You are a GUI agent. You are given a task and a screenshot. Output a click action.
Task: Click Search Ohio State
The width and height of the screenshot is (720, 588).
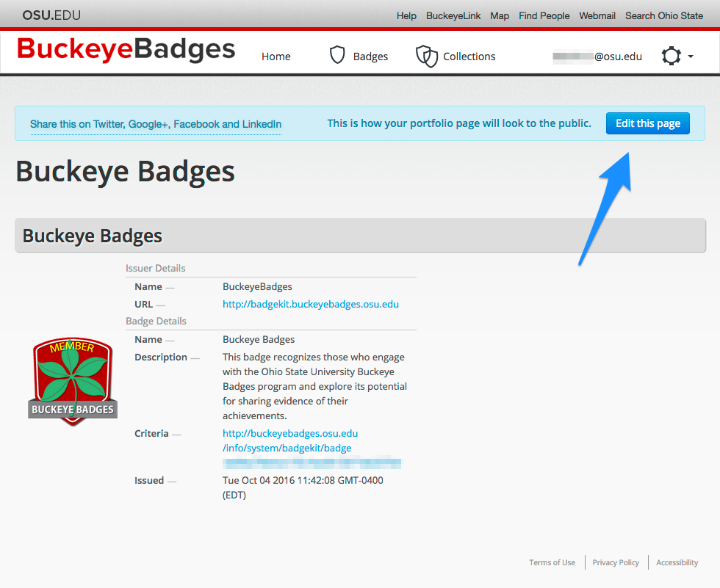tap(664, 15)
